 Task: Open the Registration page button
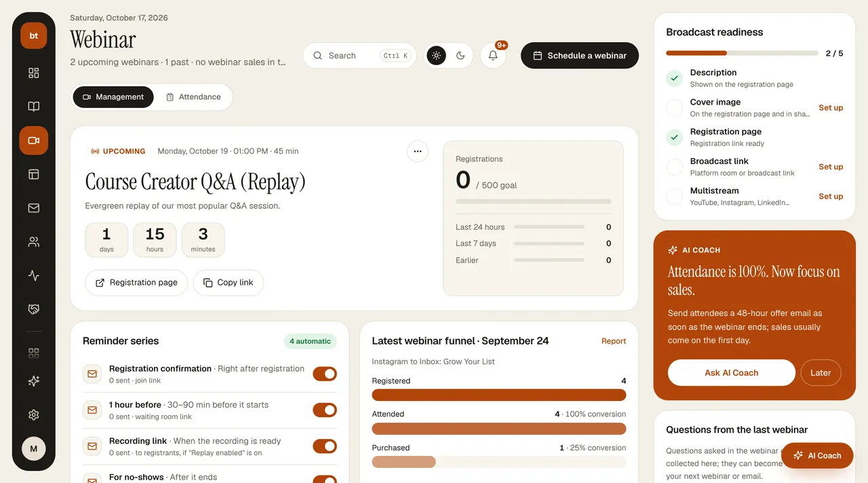pos(136,282)
